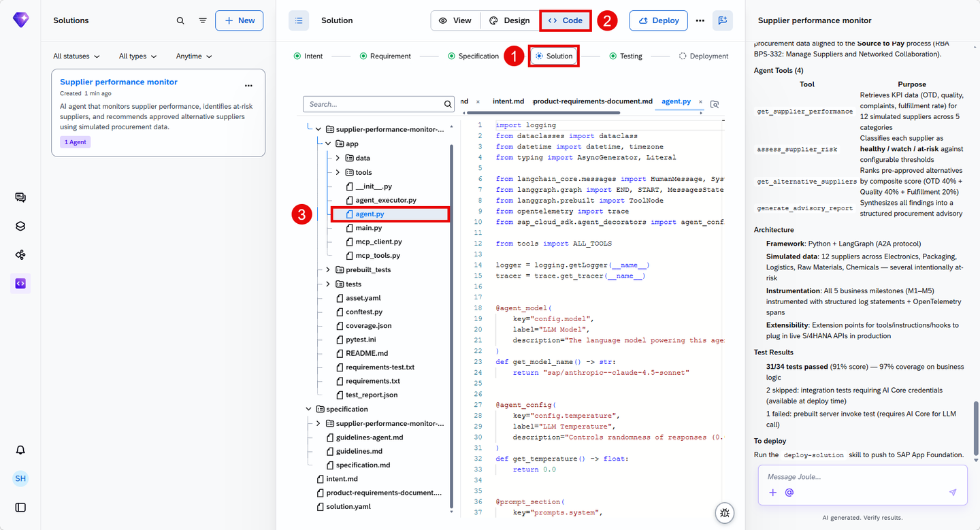Select the Specification workflow step
Screen dimensions: 980x530
(473, 56)
